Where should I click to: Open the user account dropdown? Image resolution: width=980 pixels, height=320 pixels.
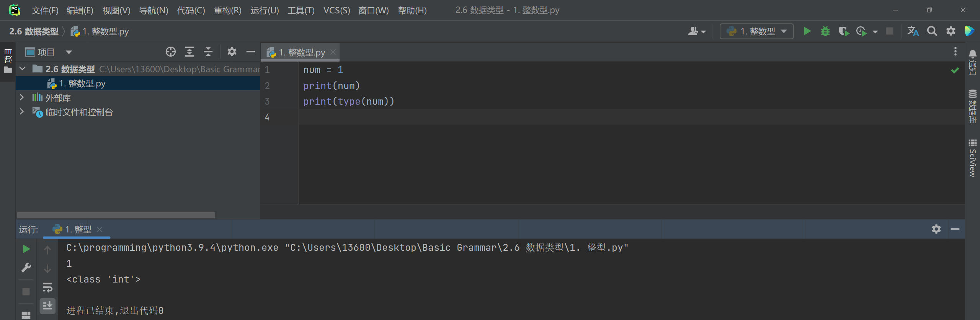click(696, 31)
